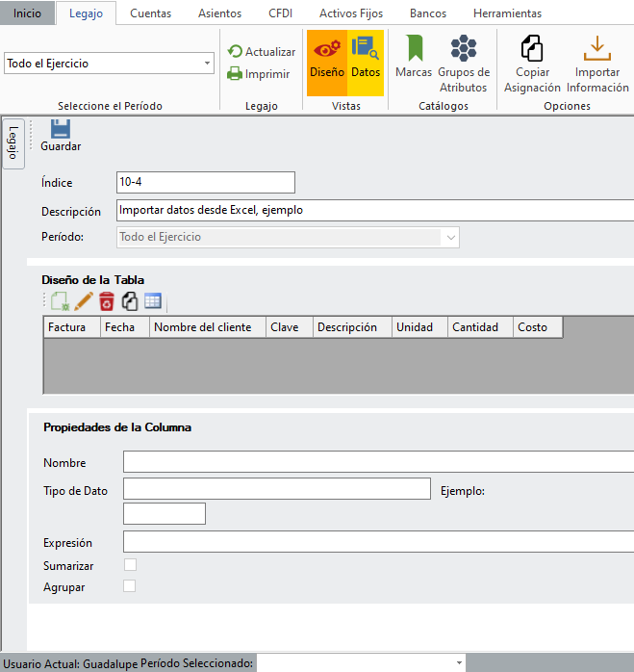Enable the Sumarizar checkbox

coord(130,565)
